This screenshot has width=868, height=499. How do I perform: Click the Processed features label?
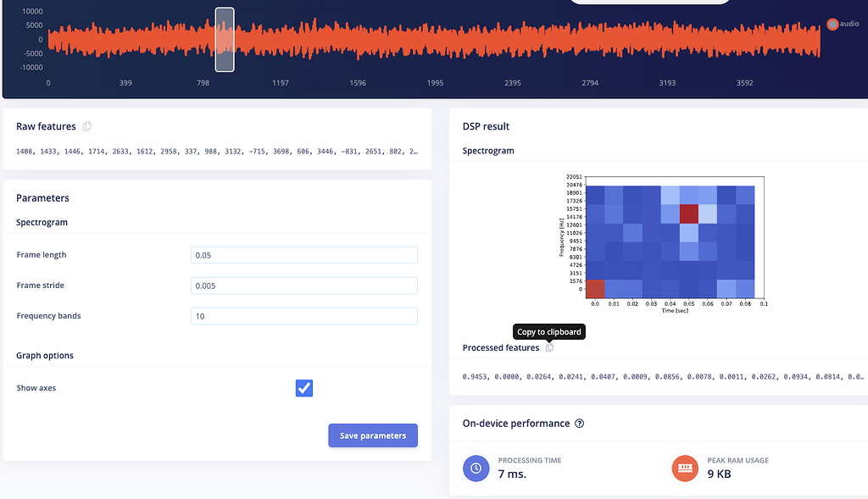(500, 347)
